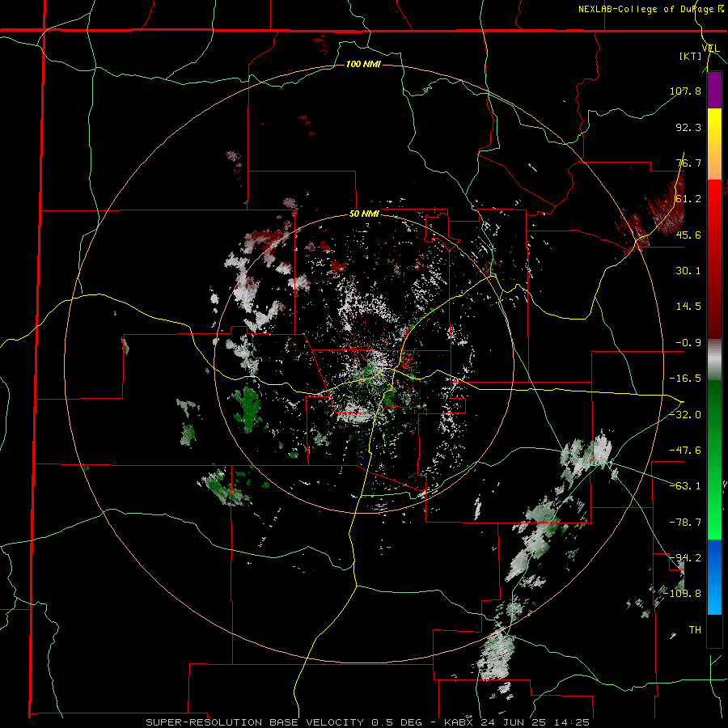
Task: Click the 107.8 scale value
Action: [x=685, y=91]
